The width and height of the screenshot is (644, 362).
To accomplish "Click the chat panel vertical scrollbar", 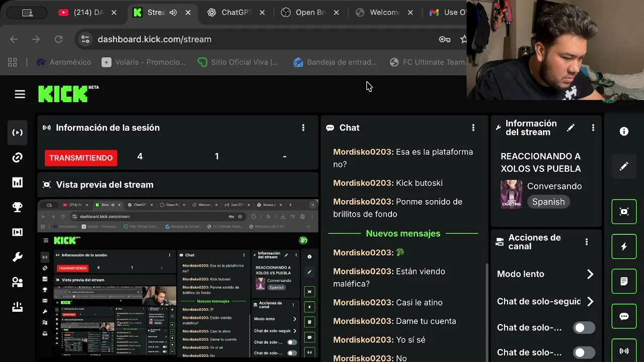I will (486, 312).
